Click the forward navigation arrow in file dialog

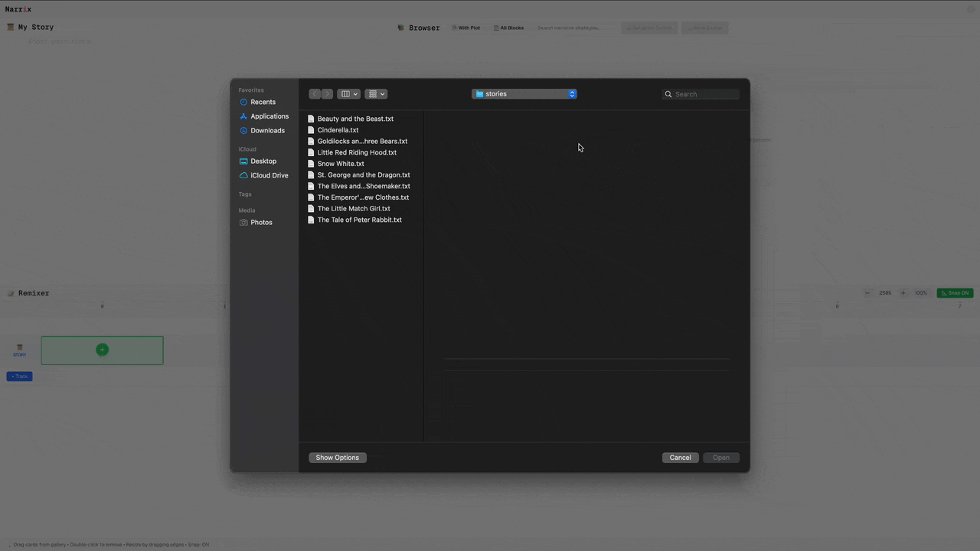click(x=327, y=94)
